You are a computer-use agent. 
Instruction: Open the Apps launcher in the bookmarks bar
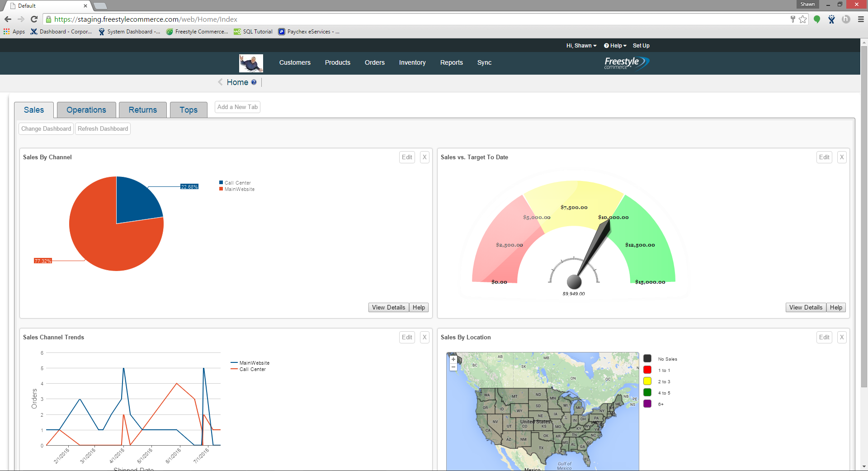14,32
